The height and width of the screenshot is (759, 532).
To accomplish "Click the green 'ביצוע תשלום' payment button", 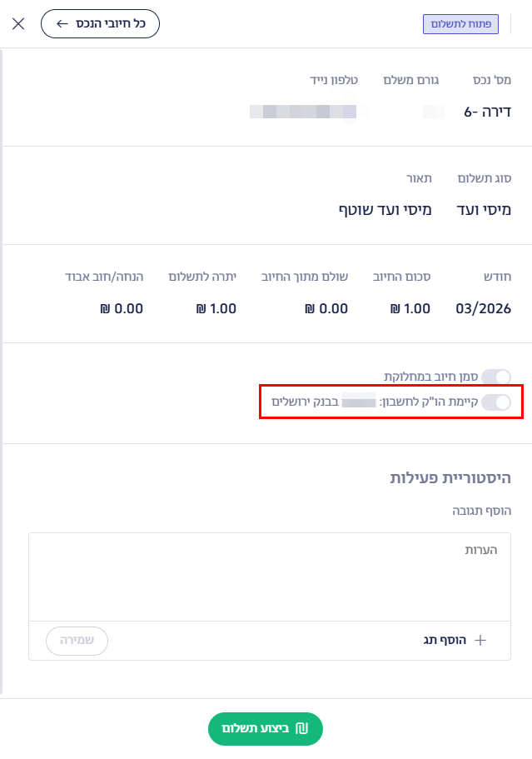I will 265,729.
